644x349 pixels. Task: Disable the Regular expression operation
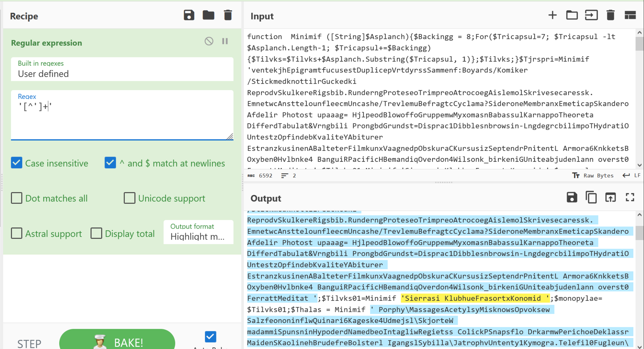(x=209, y=41)
